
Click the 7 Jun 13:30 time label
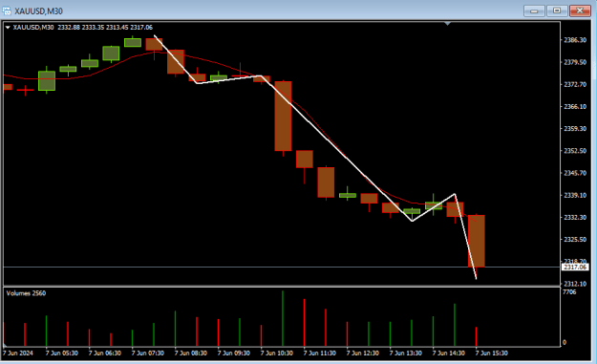(x=406, y=353)
